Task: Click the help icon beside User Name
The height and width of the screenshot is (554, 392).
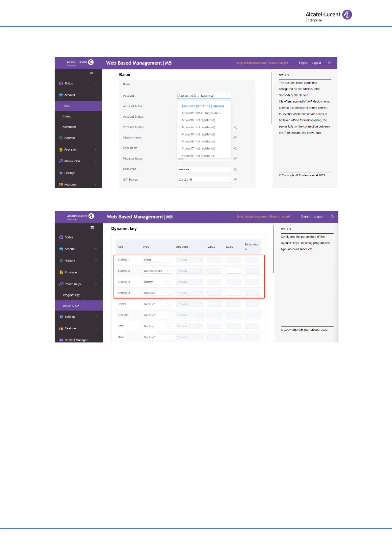Action: coord(236,148)
